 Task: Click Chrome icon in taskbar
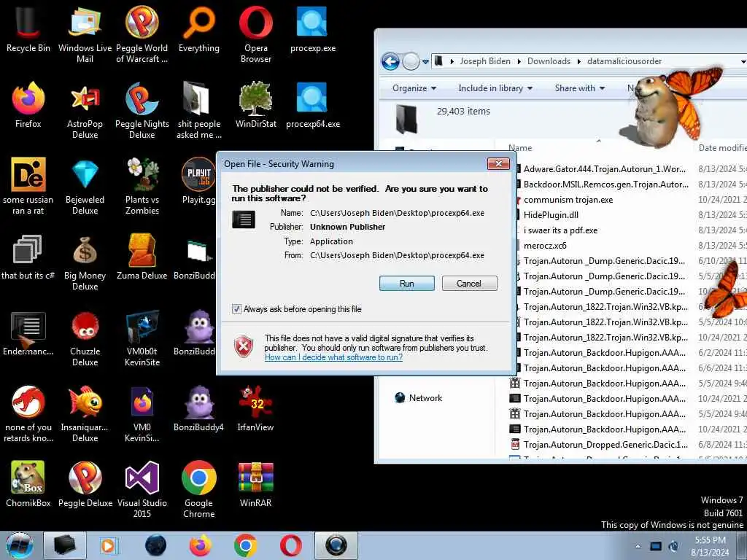(x=246, y=545)
